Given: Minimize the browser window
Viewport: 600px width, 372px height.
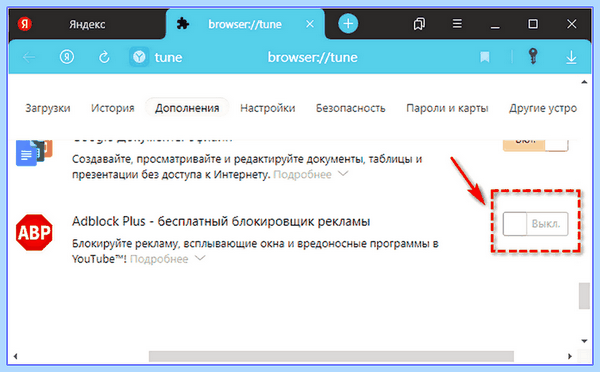Looking at the screenshot, I should click(495, 27).
